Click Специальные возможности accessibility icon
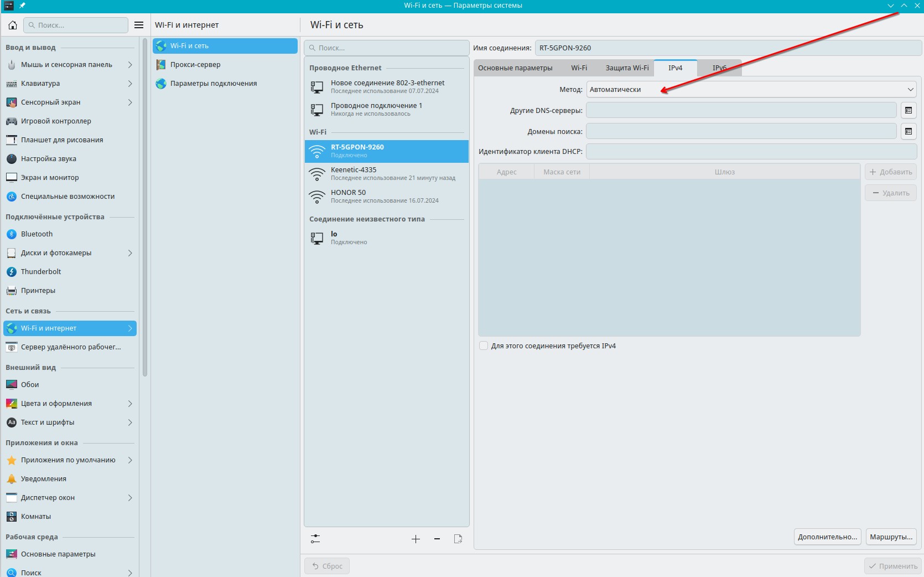The image size is (924, 577). click(x=12, y=197)
